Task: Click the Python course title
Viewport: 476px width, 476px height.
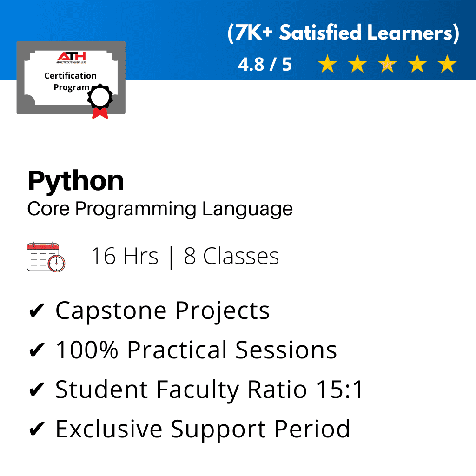Action: (x=76, y=181)
